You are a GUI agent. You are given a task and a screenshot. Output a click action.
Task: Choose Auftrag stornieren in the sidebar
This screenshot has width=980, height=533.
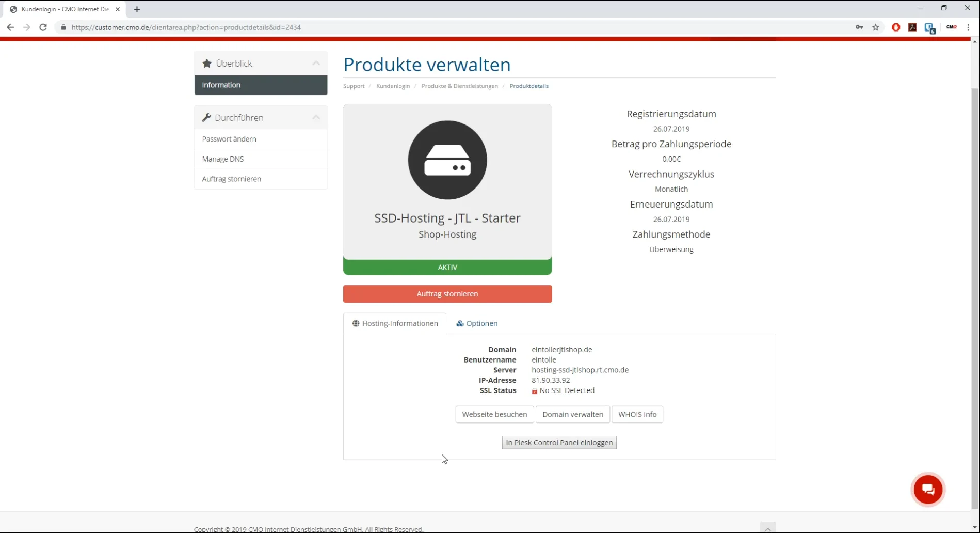[261, 179]
